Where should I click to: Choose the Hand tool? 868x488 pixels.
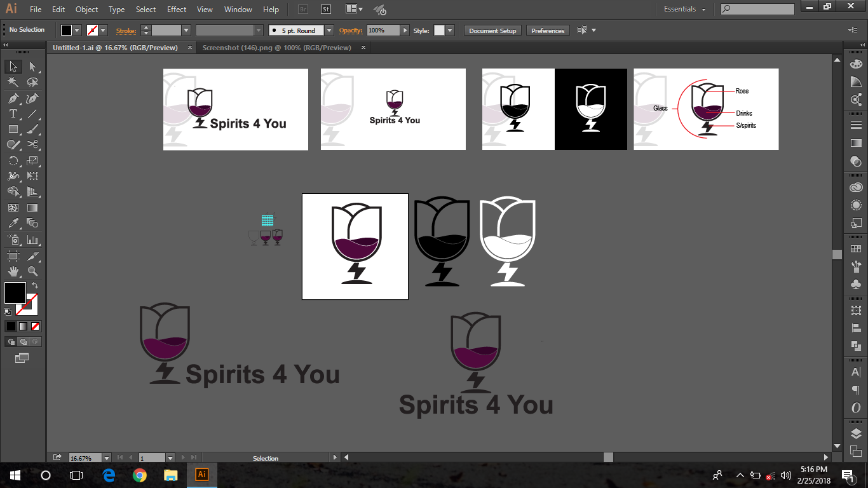coord(13,271)
